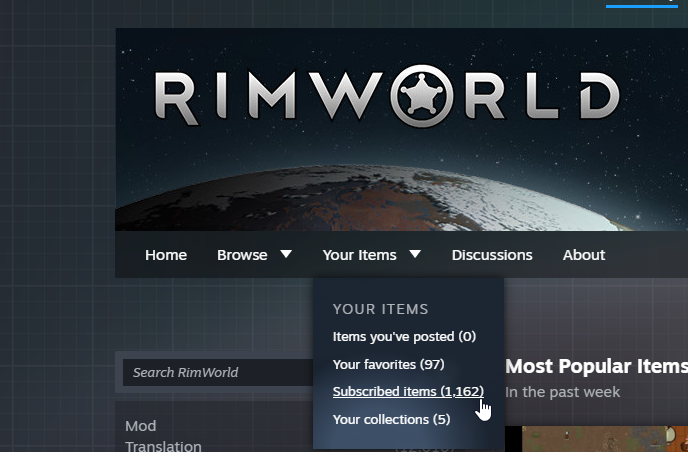Open the About tab
The image size is (688, 452).
pyautogui.click(x=584, y=255)
